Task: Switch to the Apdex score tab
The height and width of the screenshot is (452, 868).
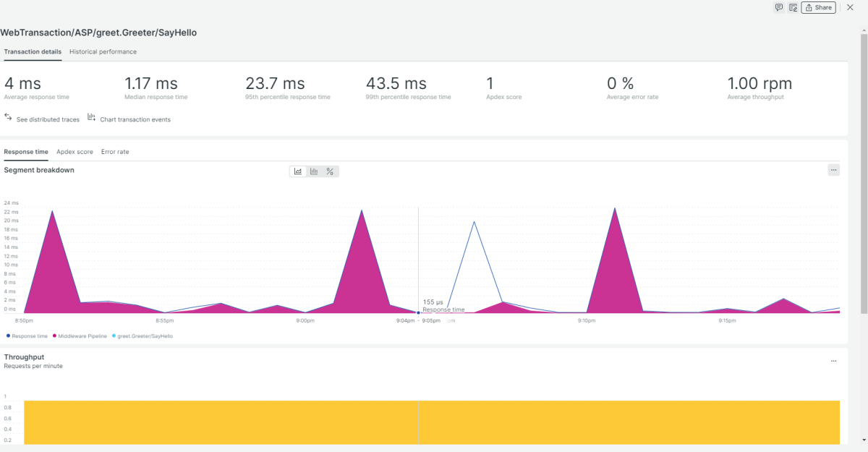Action: pyautogui.click(x=75, y=152)
